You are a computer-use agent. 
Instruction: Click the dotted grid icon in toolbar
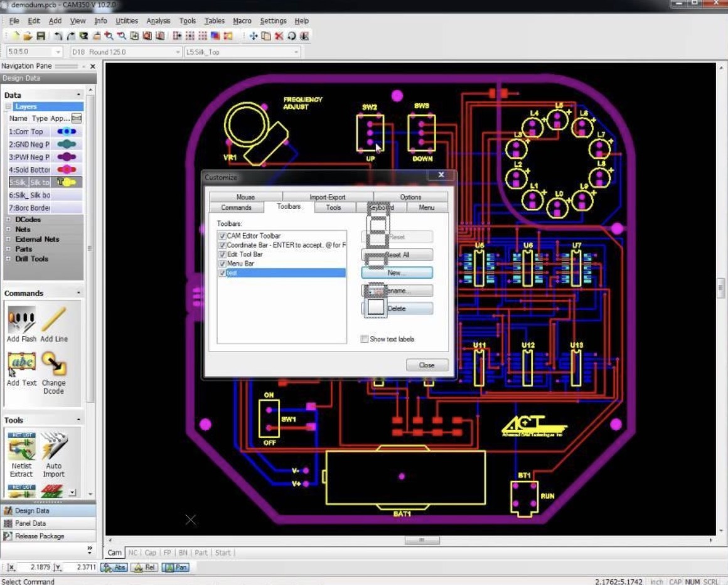(x=203, y=36)
